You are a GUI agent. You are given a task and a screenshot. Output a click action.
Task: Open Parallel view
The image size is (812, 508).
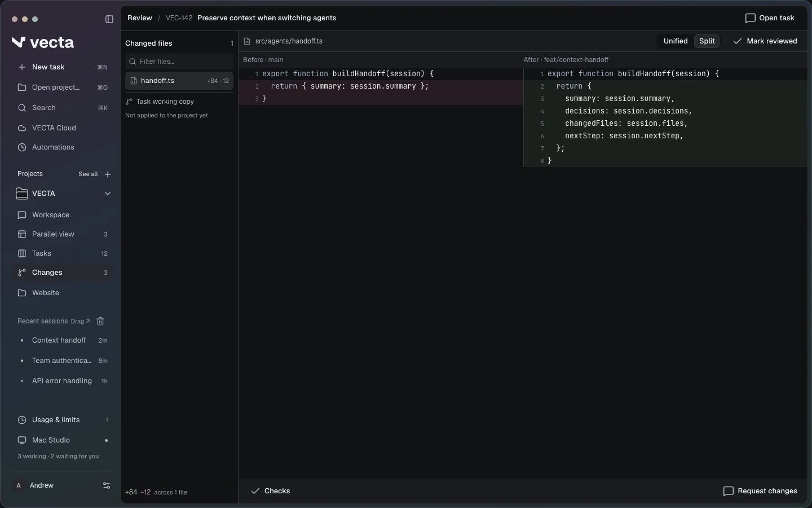(62, 234)
